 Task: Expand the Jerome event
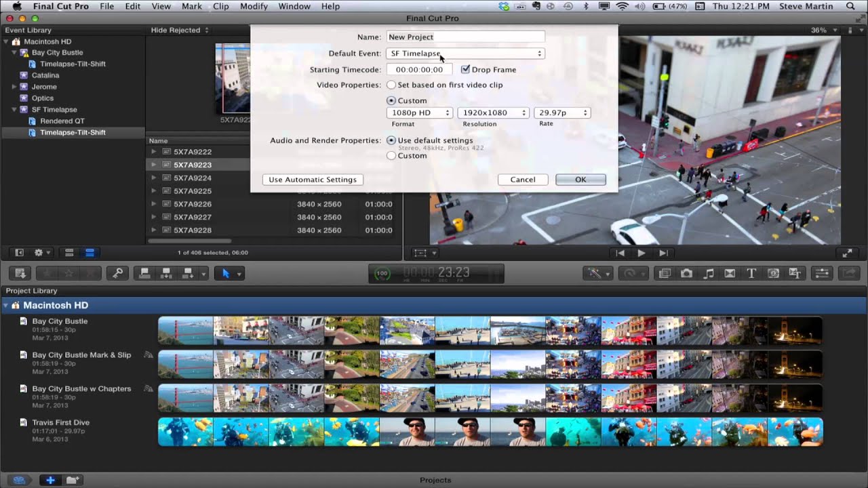(x=14, y=87)
